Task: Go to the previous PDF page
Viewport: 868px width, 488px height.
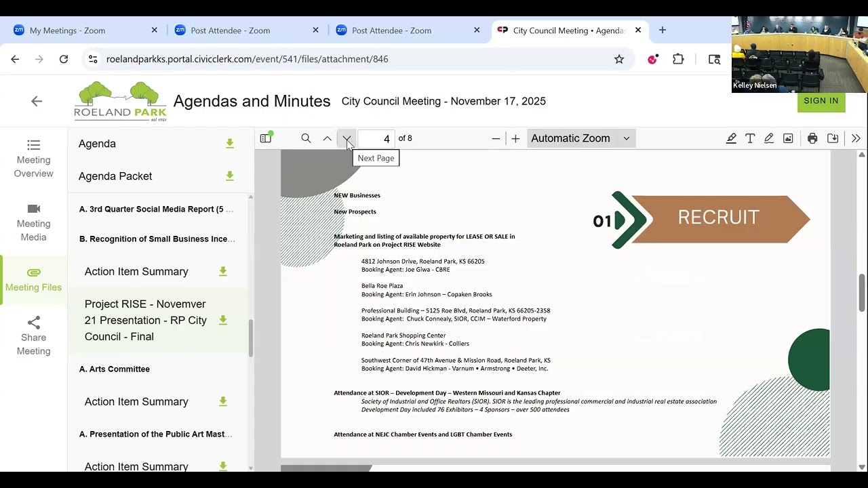Action: (x=328, y=138)
